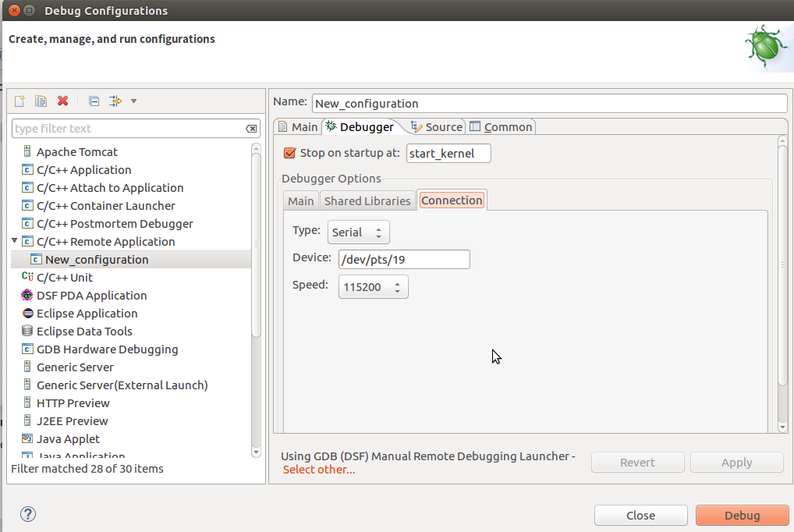Click the New launch configuration icon

point(19,101)
